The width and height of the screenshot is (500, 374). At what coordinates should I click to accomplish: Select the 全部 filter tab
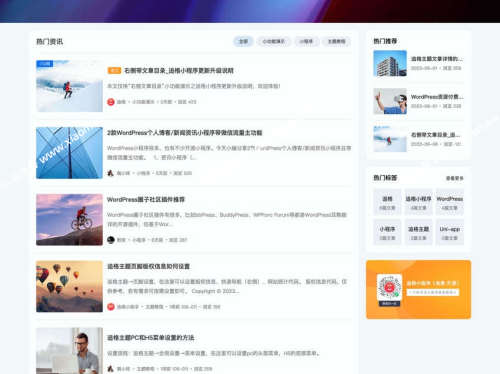click(x=243, y=41)
